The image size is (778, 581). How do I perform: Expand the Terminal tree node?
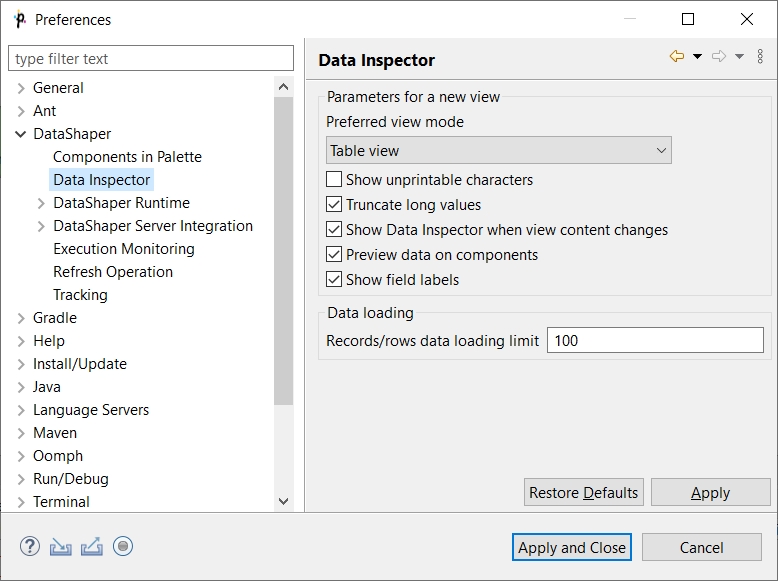click(21, 502)
